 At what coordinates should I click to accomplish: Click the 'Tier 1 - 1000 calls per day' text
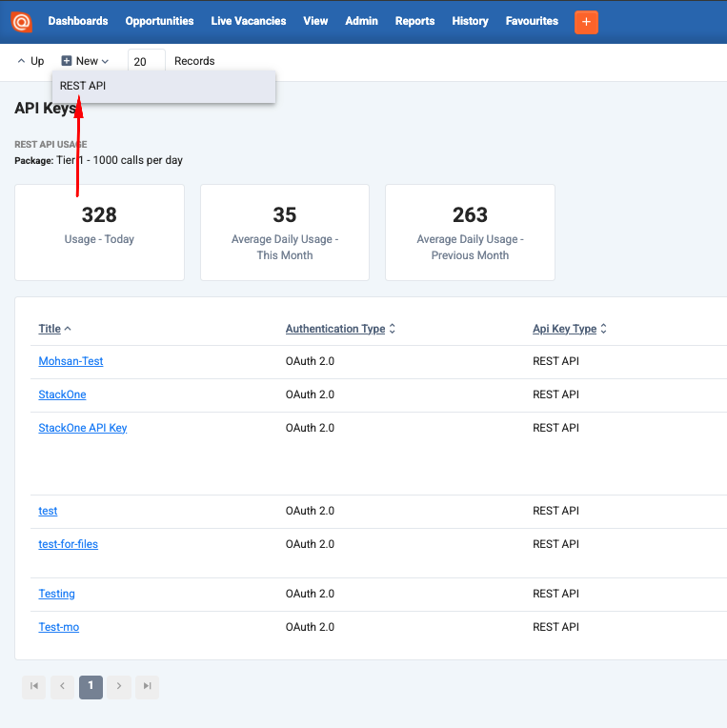120,160
